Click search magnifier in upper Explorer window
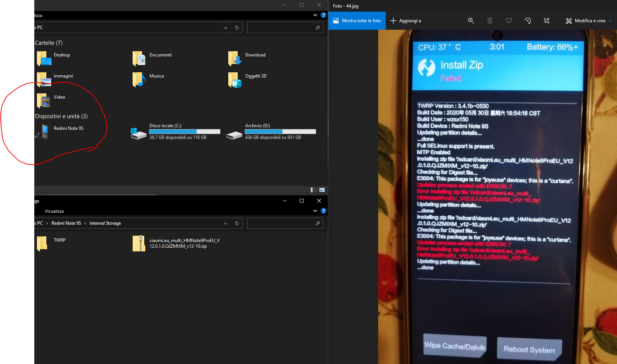Screen dimensions: 617x364 (318, 27)
